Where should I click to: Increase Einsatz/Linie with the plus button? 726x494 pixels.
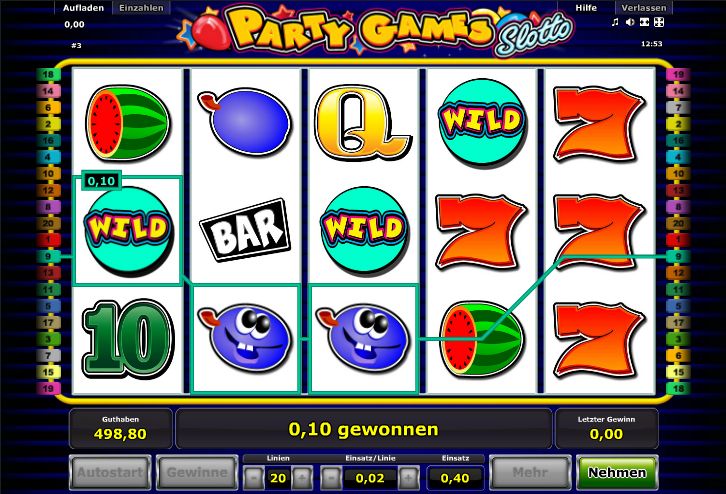(x=409, y=477)
